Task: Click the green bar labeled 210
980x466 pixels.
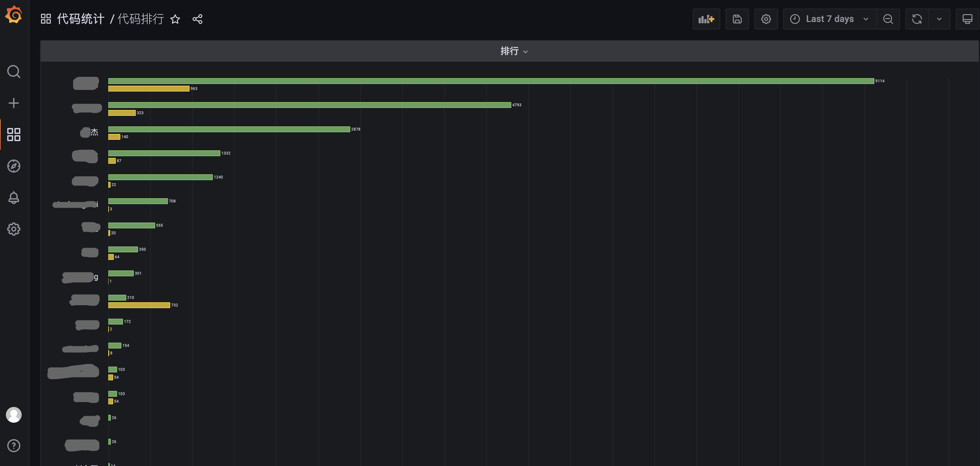Action: [x=117, y=297]
